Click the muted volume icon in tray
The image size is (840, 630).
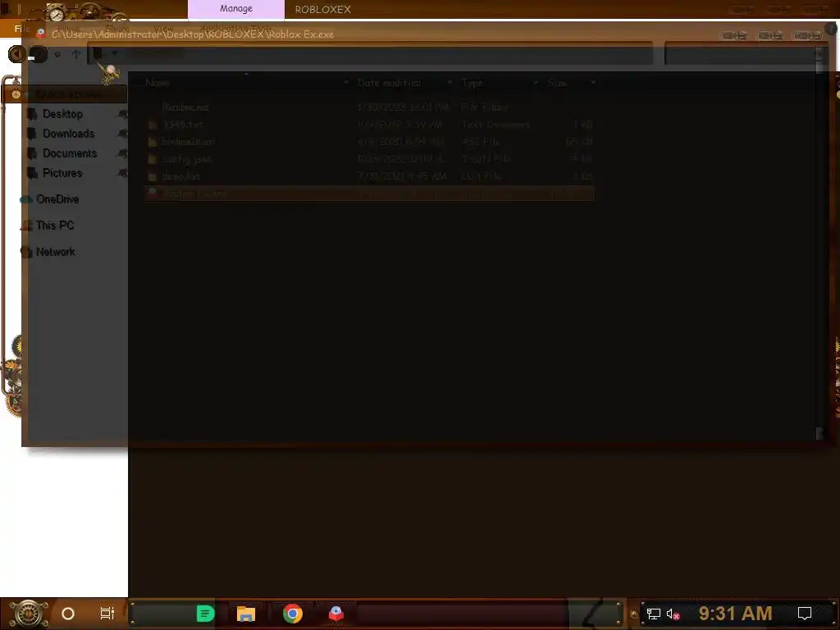click(x=673, y=614)
